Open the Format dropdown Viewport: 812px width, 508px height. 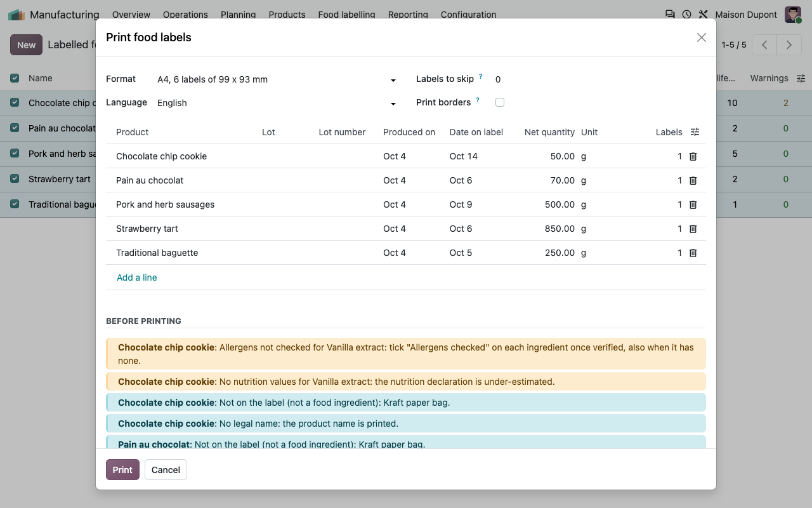(x=277, y=79)
